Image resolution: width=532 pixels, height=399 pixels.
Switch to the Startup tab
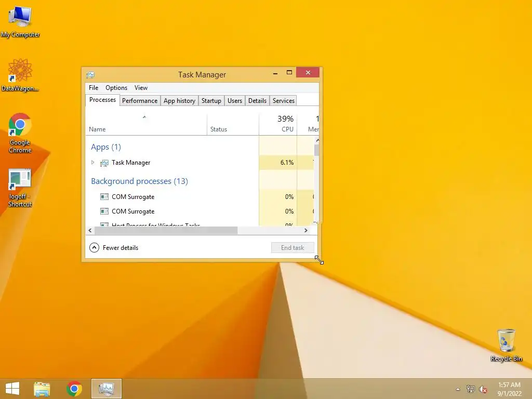[x=211, y=101]
